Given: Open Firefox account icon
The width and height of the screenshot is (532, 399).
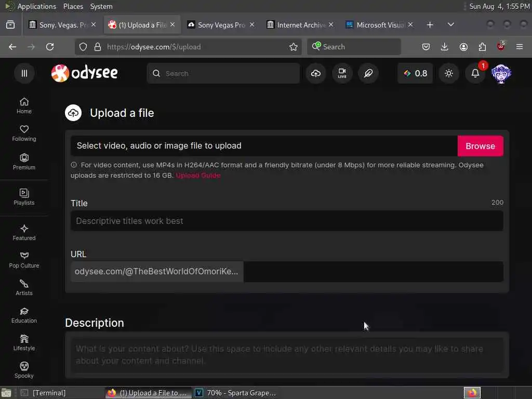Looking at the screenshot, I should coord(463,47).
